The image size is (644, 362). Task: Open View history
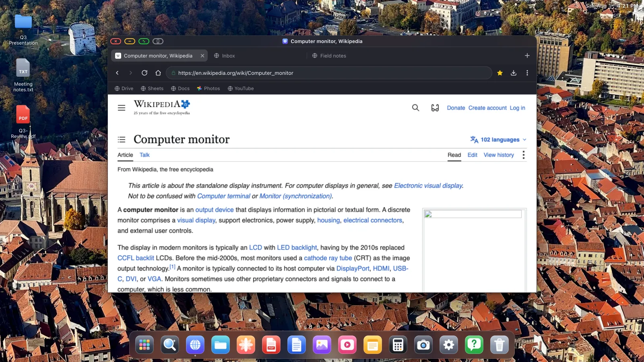499,155
